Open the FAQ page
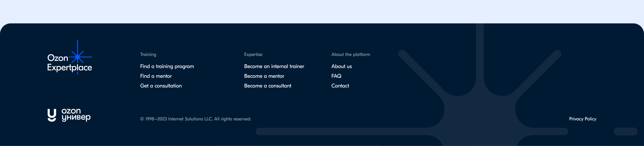644x146 pixels. [336, 76]
